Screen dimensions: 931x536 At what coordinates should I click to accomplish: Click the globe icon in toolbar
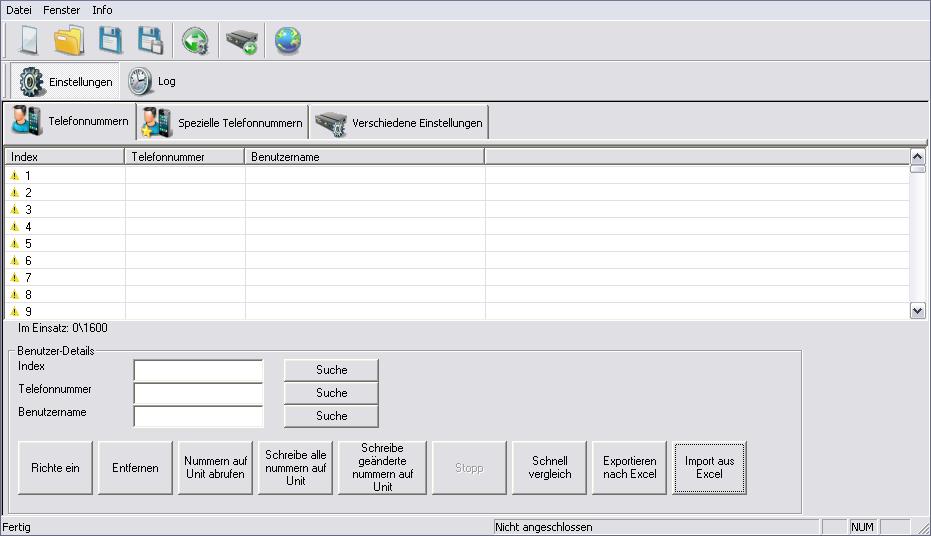[x=288, y=41]
